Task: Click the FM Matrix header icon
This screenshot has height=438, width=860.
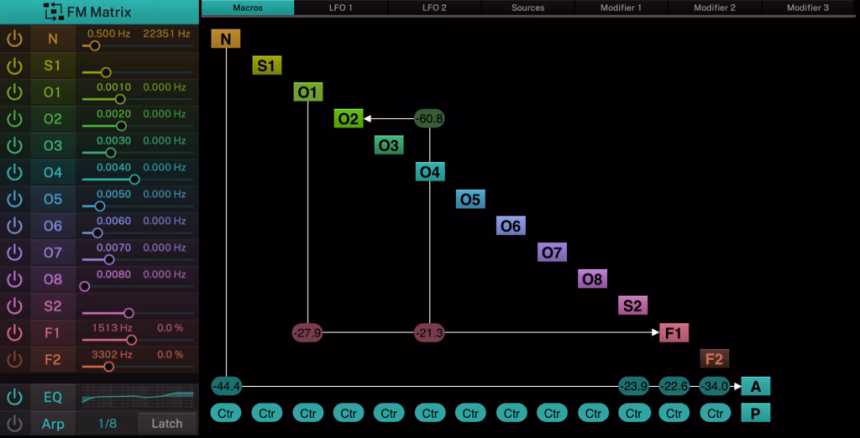Action: [x=54, y=12]
